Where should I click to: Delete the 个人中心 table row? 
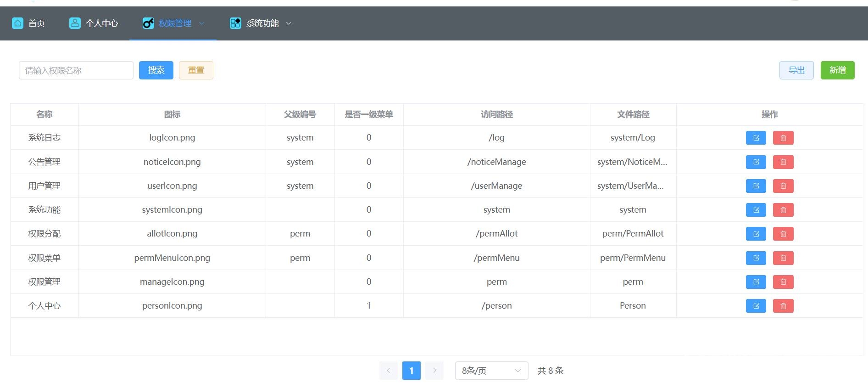pyautogui.click(x=783, y=306)
